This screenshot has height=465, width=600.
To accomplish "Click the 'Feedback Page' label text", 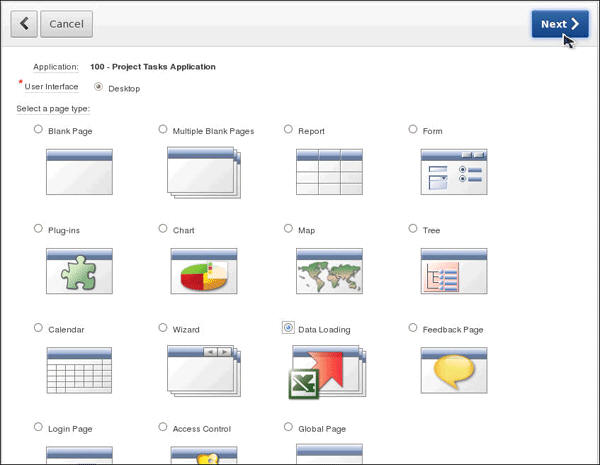I will point(453,330).
